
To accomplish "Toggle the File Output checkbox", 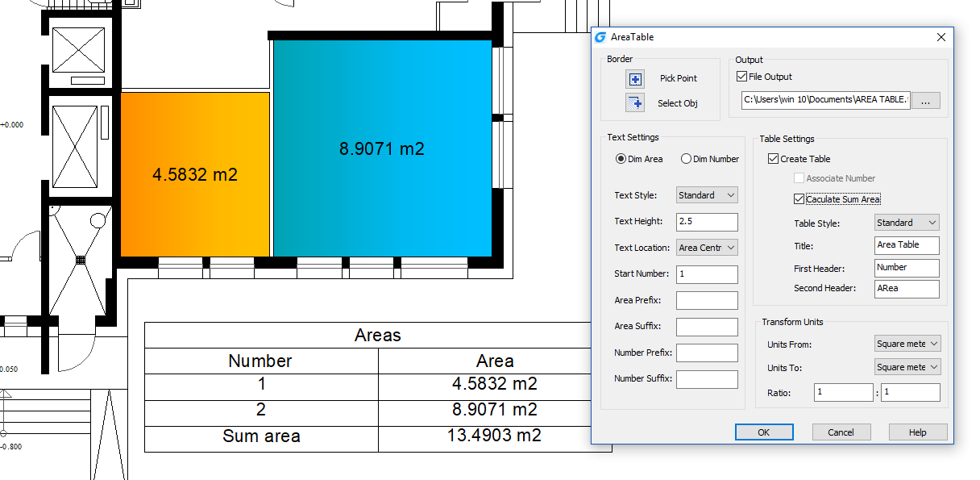I will pos(742,77).
